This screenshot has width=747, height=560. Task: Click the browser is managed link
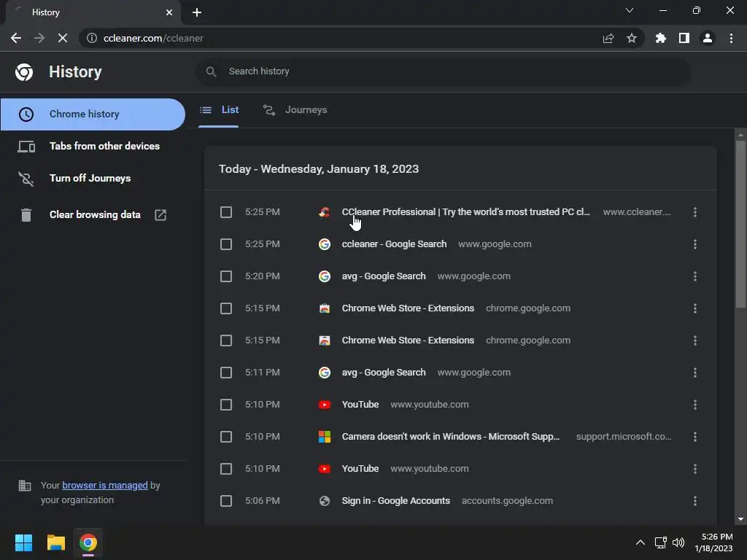105,485
